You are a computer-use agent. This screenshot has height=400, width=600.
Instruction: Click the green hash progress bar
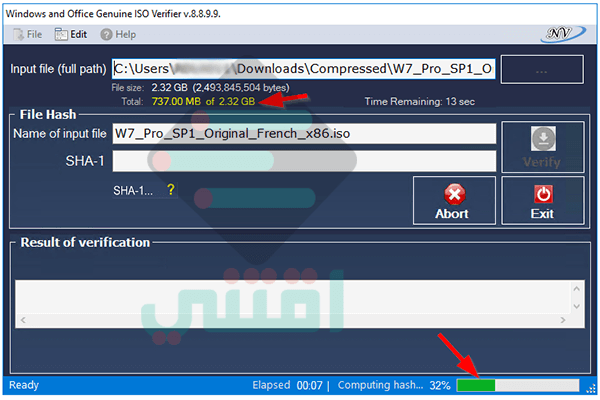point(518,385)
